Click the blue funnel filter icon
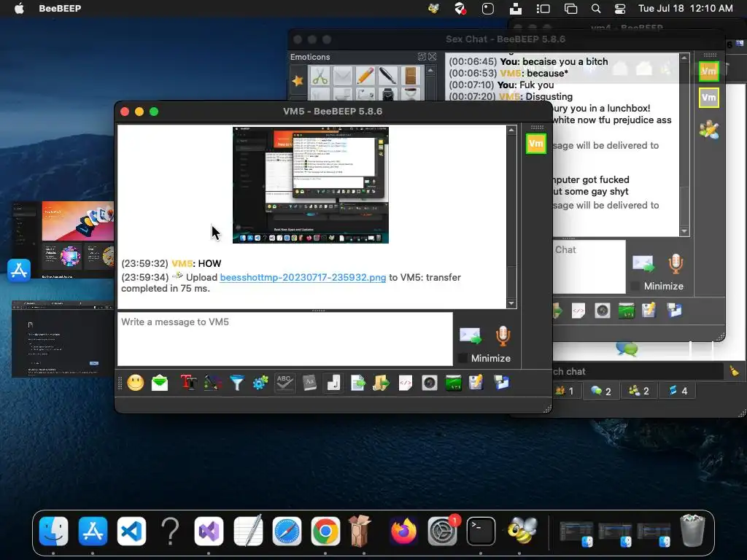This screenshot has width=747, height=560. [x=237, y=383]
